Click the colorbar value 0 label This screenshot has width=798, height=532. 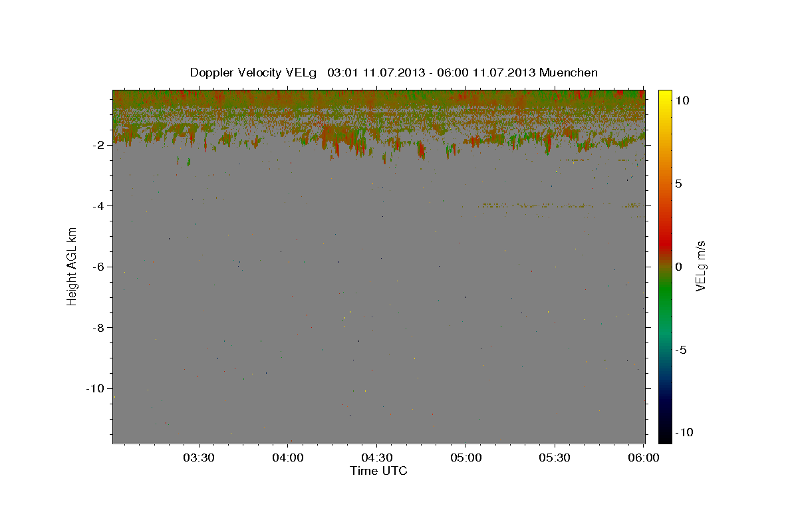[678, 267]
